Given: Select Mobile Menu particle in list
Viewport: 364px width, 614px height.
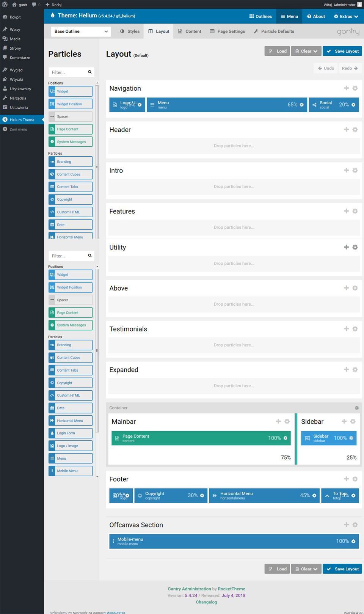Looking at the screenshot, I should pyautogui.click(x=71, y=471).
